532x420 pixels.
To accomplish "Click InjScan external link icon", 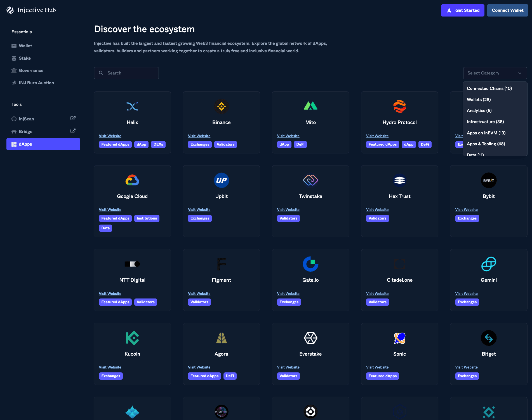I will pos(73,118).
